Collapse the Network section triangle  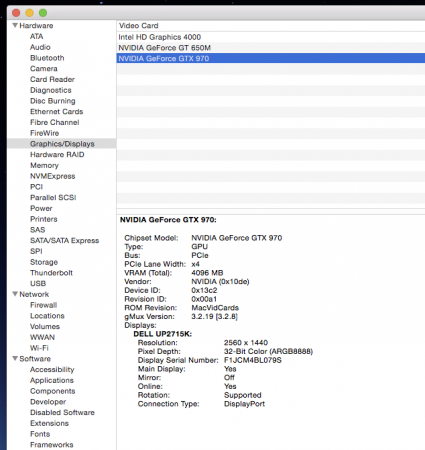pos(15,294)
